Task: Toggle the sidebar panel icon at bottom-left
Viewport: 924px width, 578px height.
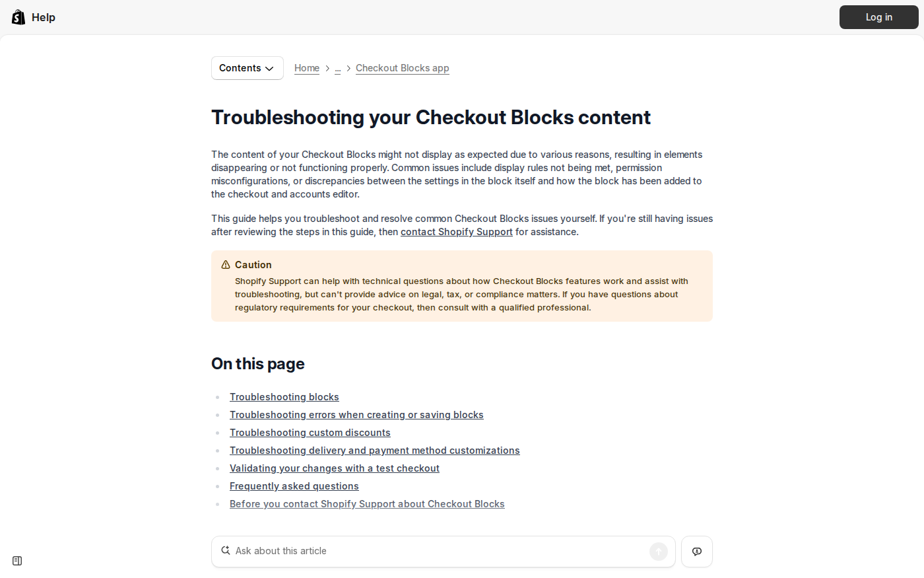Action: point(17,561)
